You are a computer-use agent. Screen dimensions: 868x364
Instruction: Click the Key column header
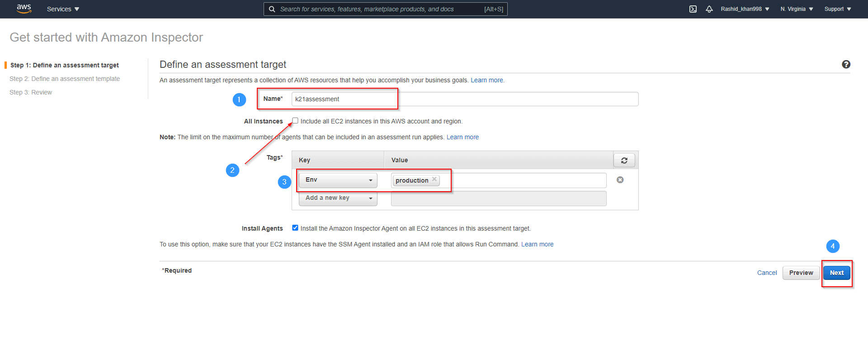tap(304, 160)
